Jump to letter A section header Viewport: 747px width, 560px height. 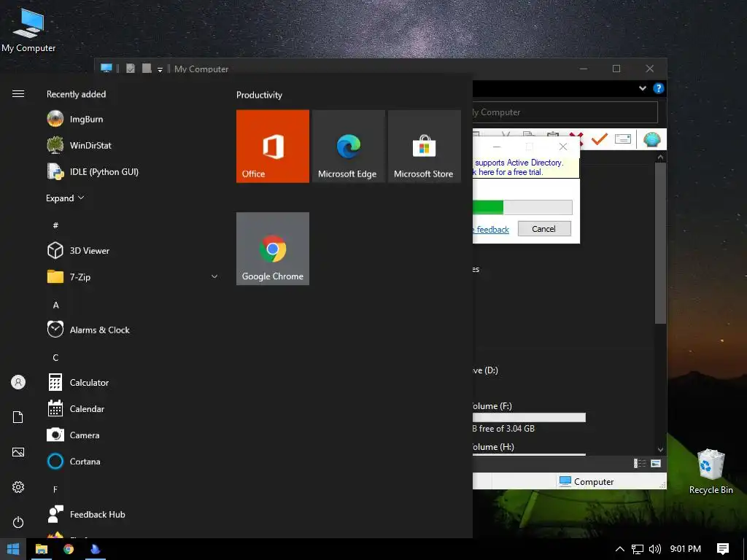click(55, 305)
